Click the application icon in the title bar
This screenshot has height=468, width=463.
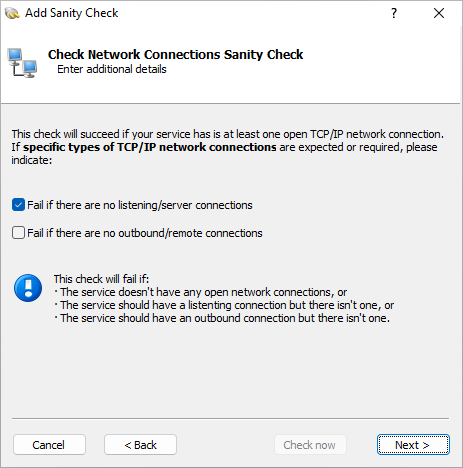point(12,13)
